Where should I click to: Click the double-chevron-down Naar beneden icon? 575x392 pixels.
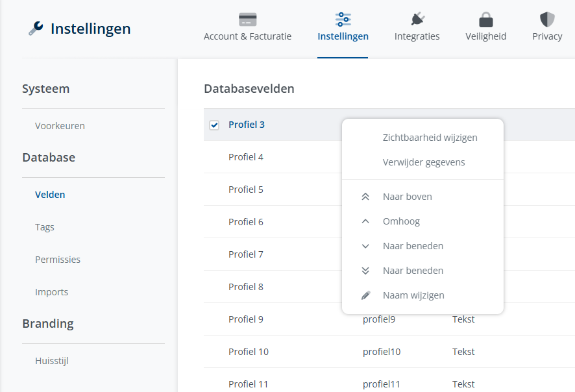coord(365,271)
